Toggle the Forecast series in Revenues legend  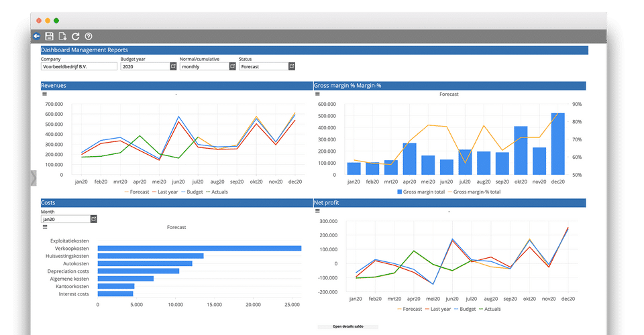[x=137, y=192]
